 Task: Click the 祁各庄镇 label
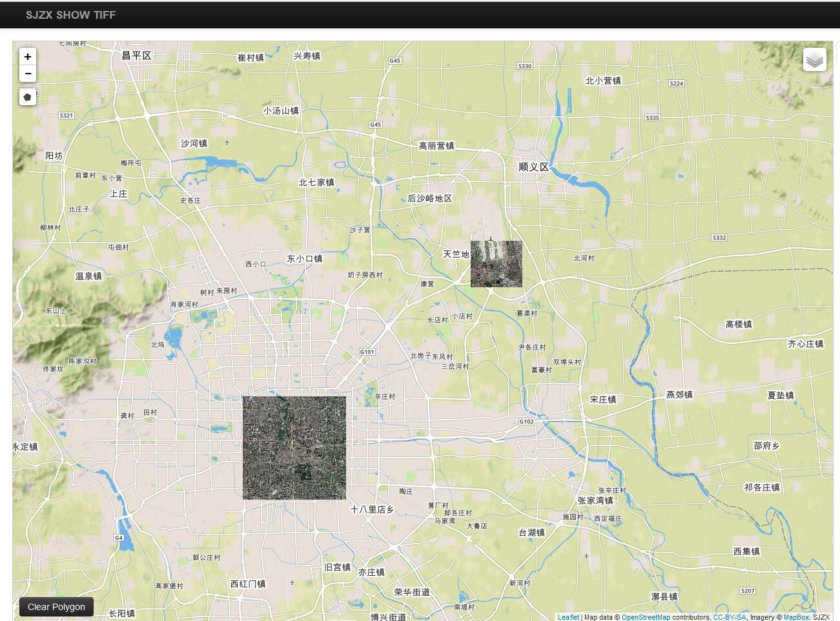pos(762,487)
